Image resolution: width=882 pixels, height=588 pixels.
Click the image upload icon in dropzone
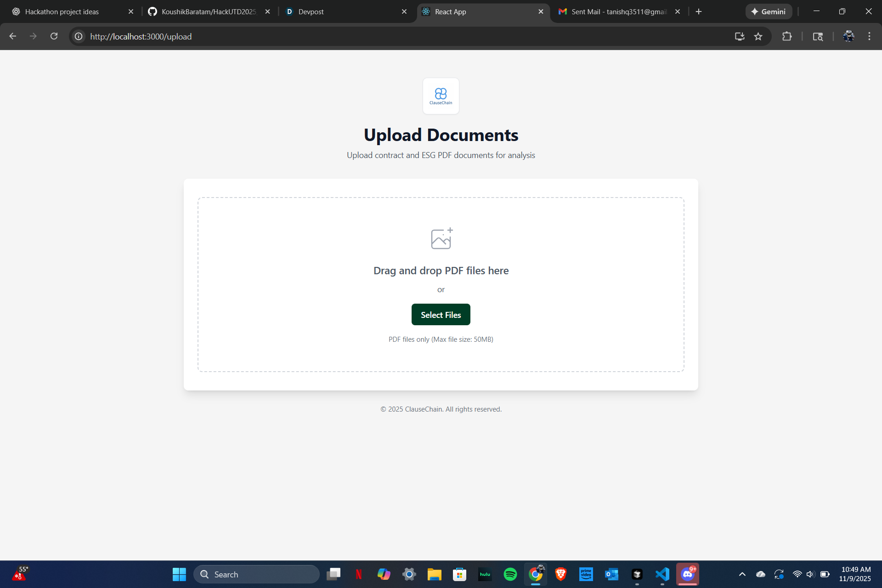point(441,238)
